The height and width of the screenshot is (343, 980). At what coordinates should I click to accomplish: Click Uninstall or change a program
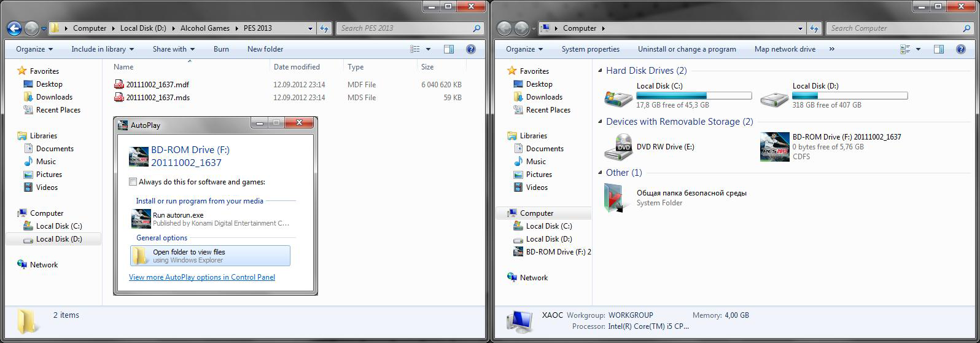coord(686,49)
